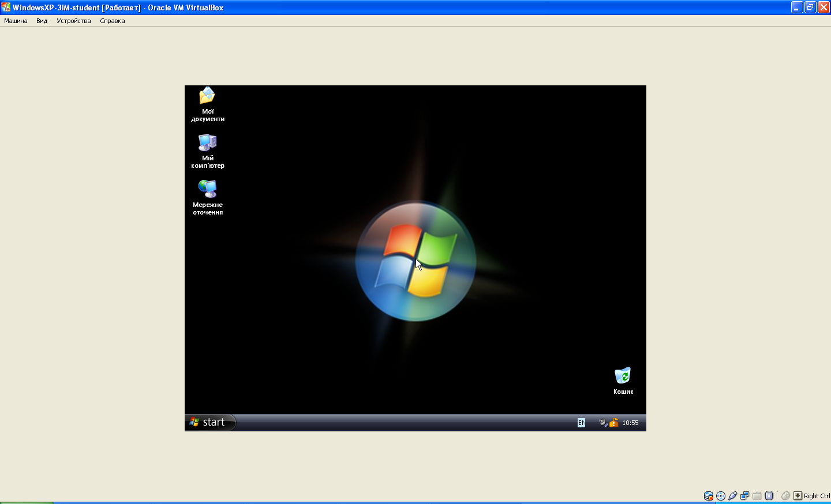Click the optical CD/DVD drive status icon
Viewport: 831px width, 504px height.
tap(721, 496)
